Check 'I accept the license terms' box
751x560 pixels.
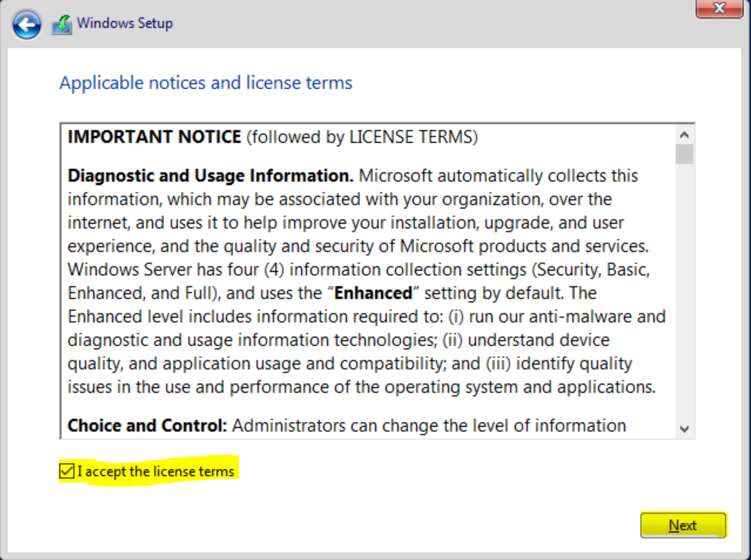click(67, 471)
